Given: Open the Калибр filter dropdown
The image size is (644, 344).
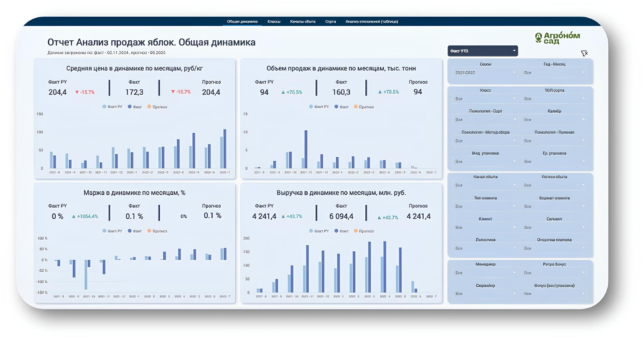Looking at the screenshot, I should [554, 119].
